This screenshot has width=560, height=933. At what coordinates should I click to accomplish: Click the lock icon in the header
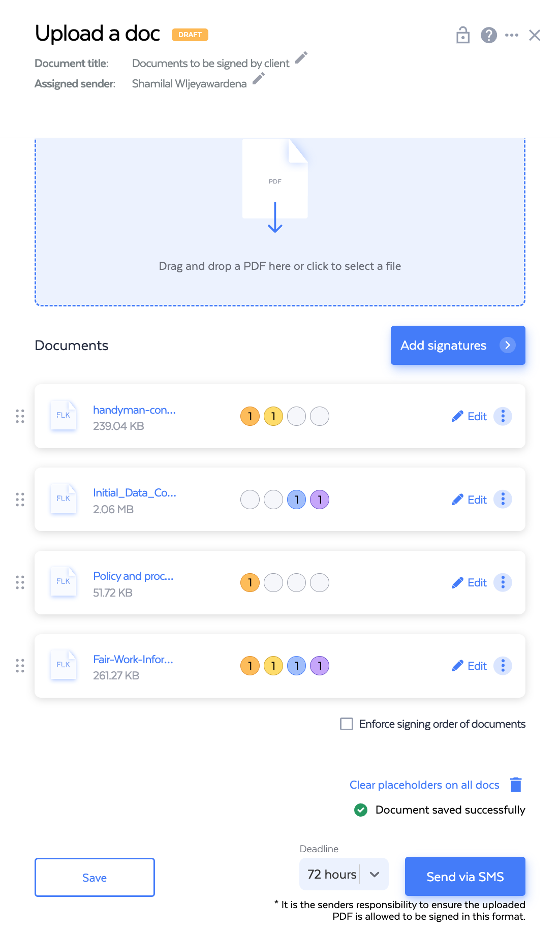coord(462,35)
